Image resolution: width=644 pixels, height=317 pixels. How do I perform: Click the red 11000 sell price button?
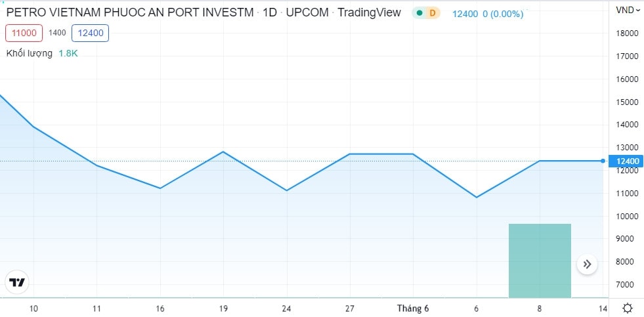(24, 32)
